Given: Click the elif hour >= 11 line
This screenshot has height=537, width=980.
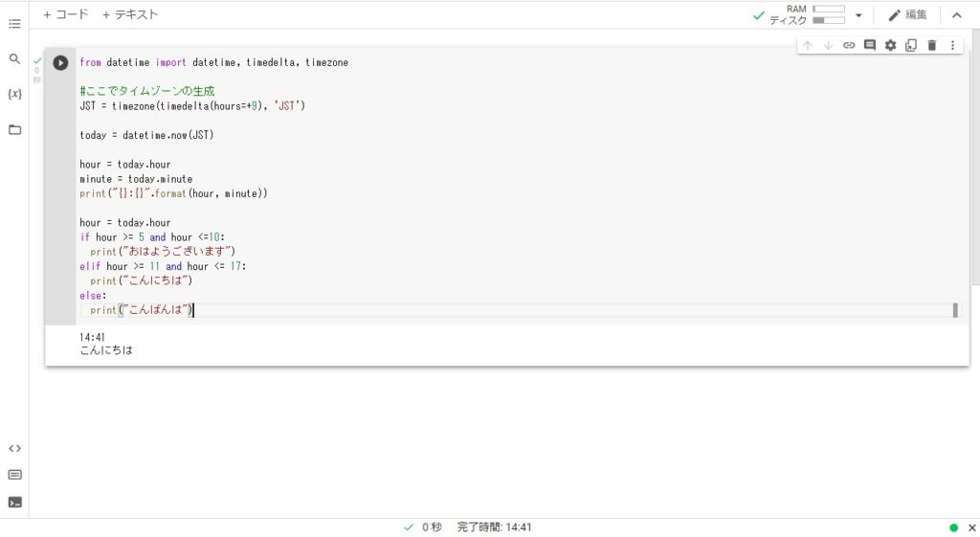Looking at the screenshot, I should (x=163, y=266).
